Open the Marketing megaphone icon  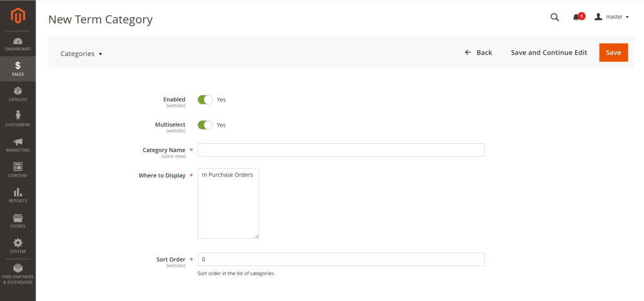coord(17,142)
